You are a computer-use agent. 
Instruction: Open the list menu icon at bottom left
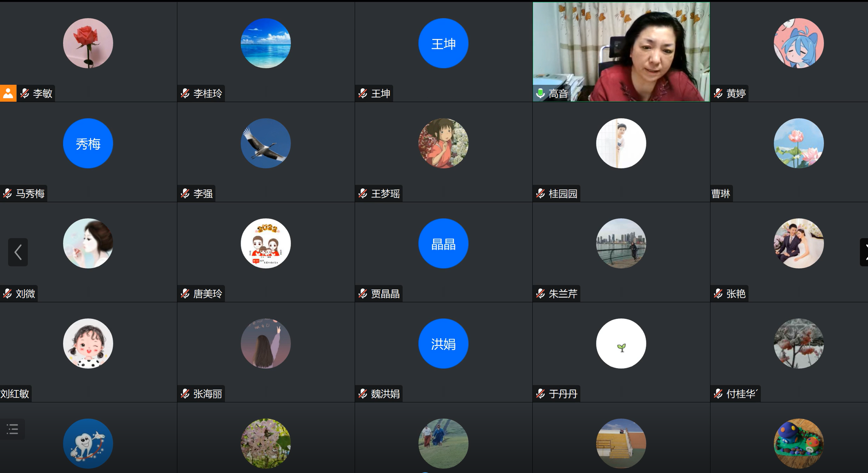(12, 429)
